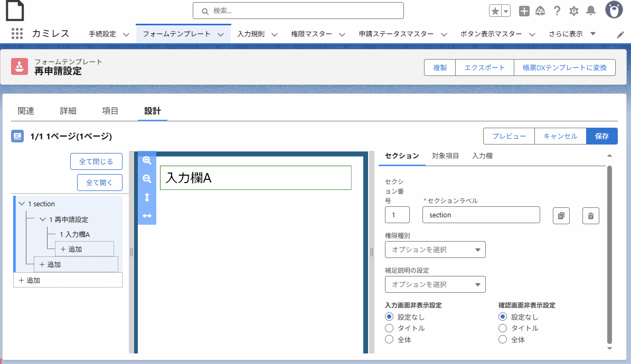Collapse the 1 再申請設定 tree node
This screenshot has width=631, height=364.
[43, 219]
